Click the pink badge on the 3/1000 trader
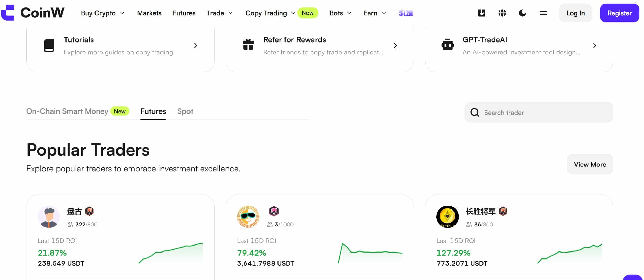Viewport: 644px width, 280px height. click(x=274, y=211)
